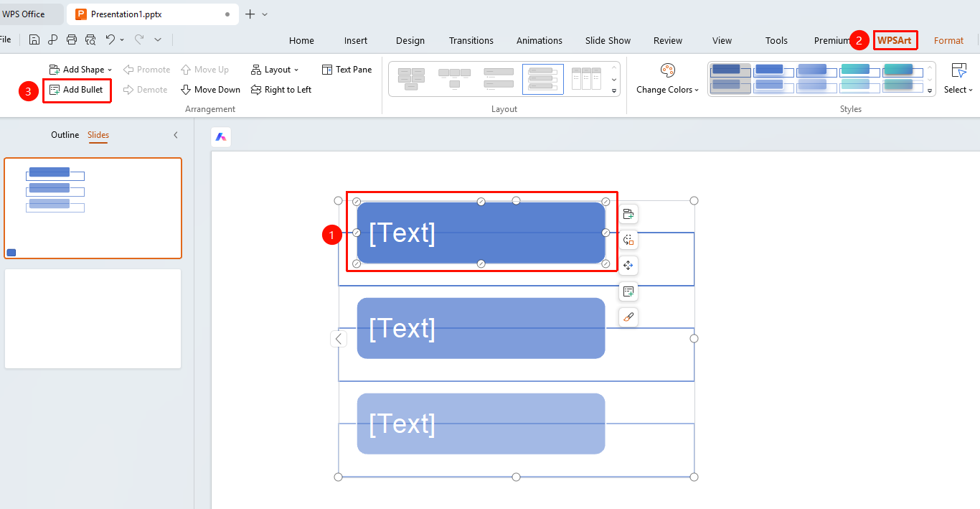Switch to the Transitions tab
Screen dimensions: 980x509
tap(471, 41)
